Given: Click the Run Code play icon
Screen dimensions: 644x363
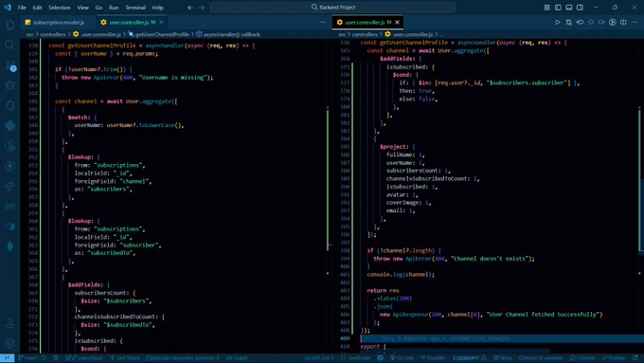Looking at the screenshot, I should coord(558,22).
